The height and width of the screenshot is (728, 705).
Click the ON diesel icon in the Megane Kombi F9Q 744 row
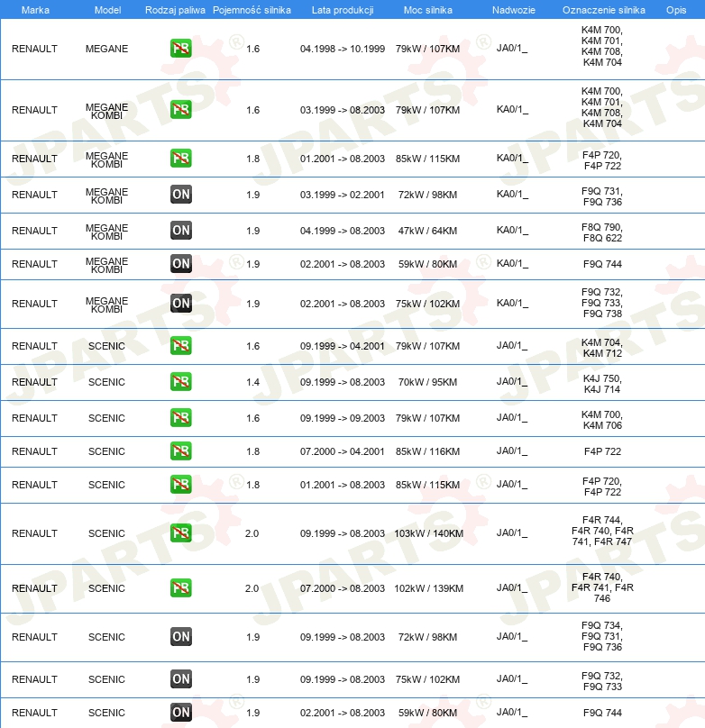pyautogui.click(x=180, y=264)
